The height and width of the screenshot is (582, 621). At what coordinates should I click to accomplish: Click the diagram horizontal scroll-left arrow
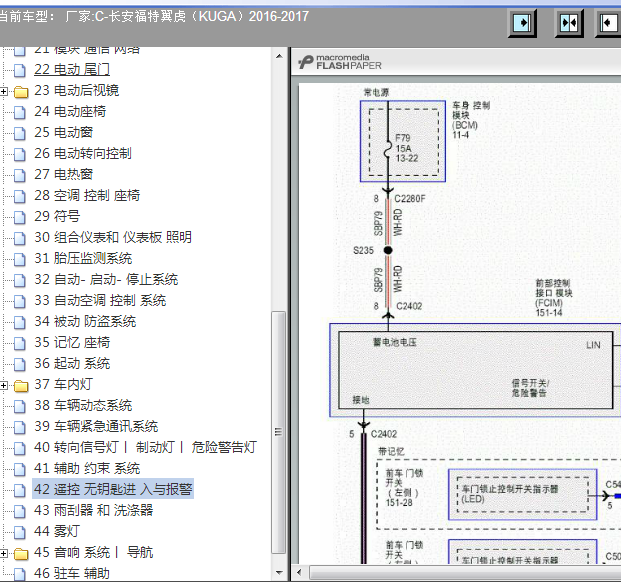(299, 572)
